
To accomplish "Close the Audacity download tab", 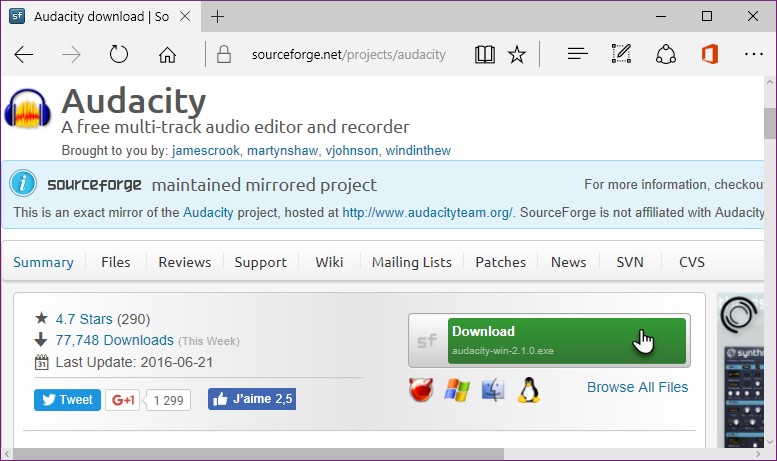I will [x=185, y=16].
